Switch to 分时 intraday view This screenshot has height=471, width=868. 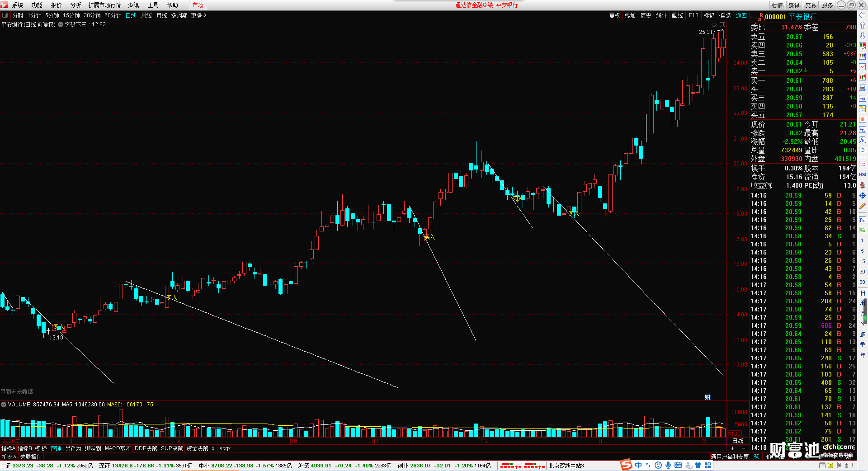point(18,15)
